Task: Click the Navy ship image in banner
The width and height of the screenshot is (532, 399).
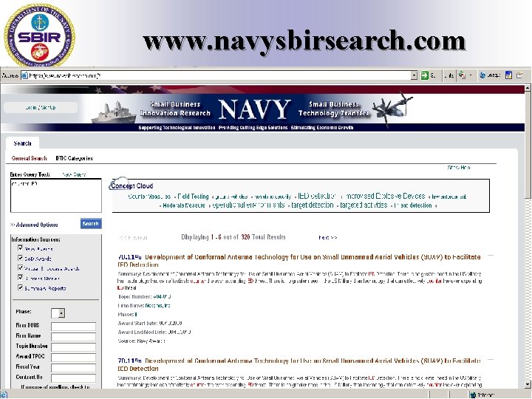Action: point(114,112)
